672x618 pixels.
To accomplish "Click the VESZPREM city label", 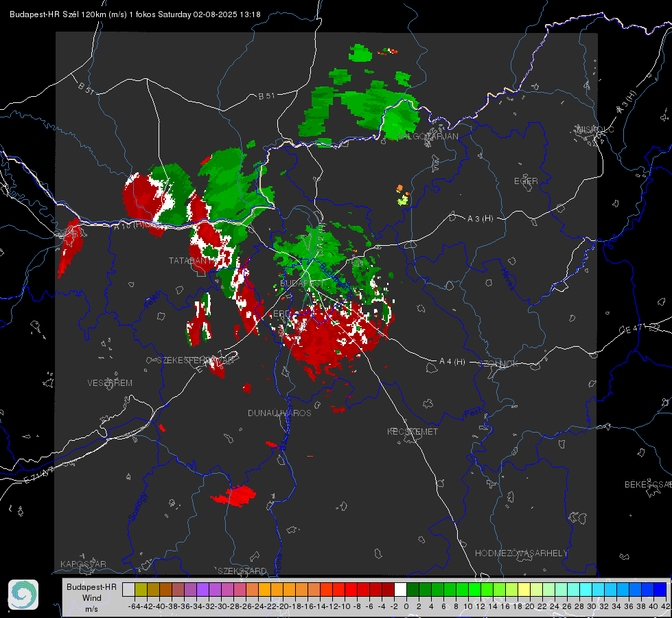I will coord(110,382).
